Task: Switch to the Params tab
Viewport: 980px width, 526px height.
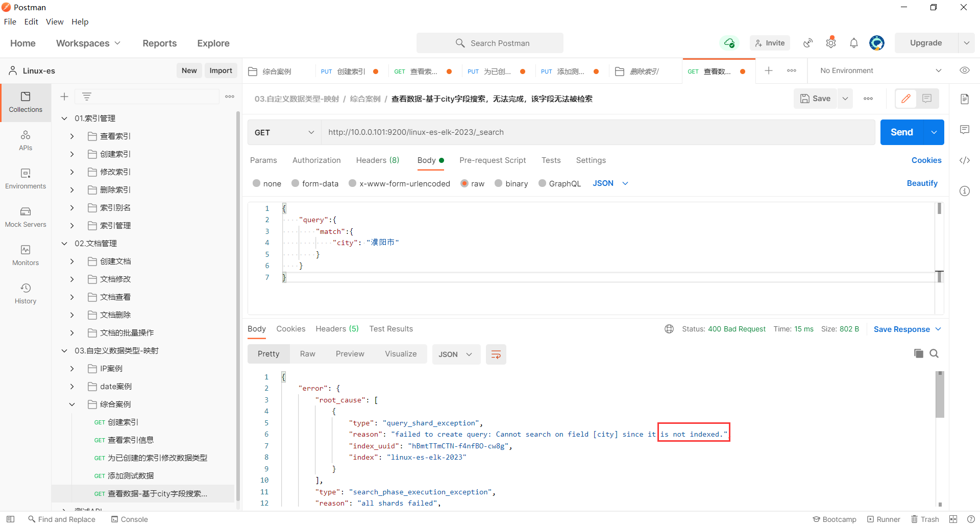Action: (x=263, y=160)
